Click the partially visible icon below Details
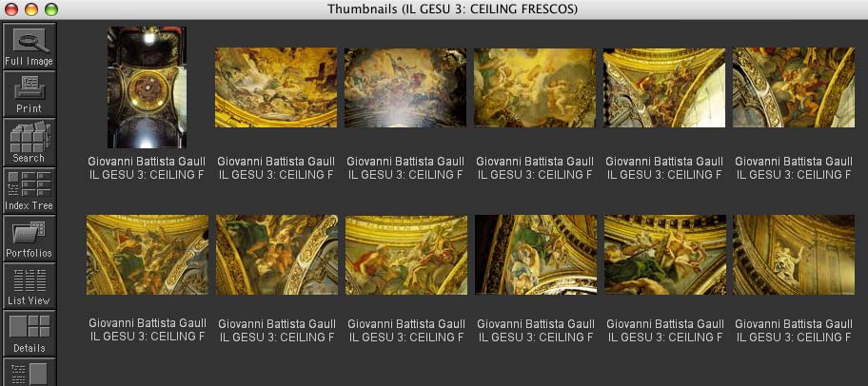The image size is (868, 386). point(29,372)
